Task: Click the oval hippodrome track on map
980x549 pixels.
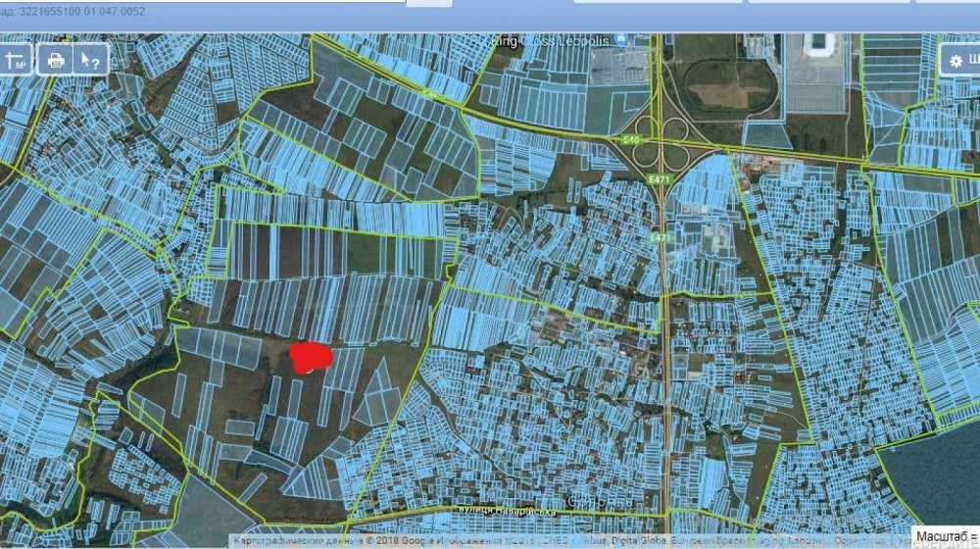Action: [x=730, y=85]
